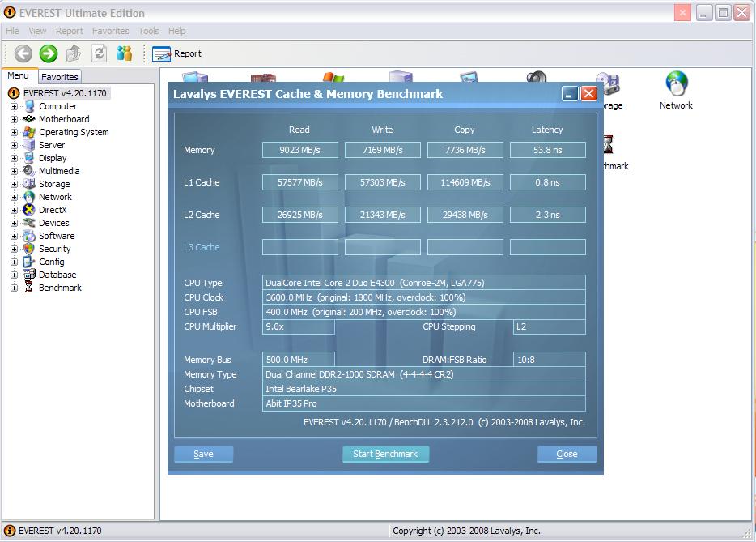This screenshot has width=756, height=542.
Task: Click the EVEREST info icon at tree root
Action: pyautogui.click(x=14, y=93)
